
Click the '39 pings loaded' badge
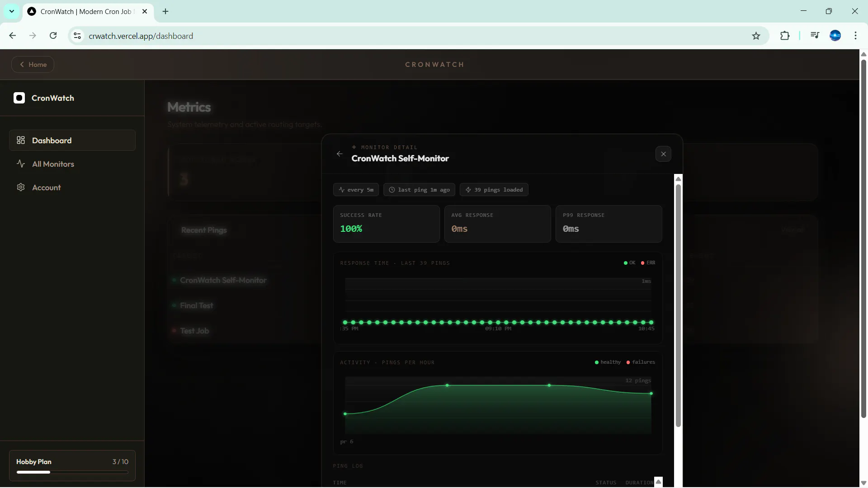(494, 190)
